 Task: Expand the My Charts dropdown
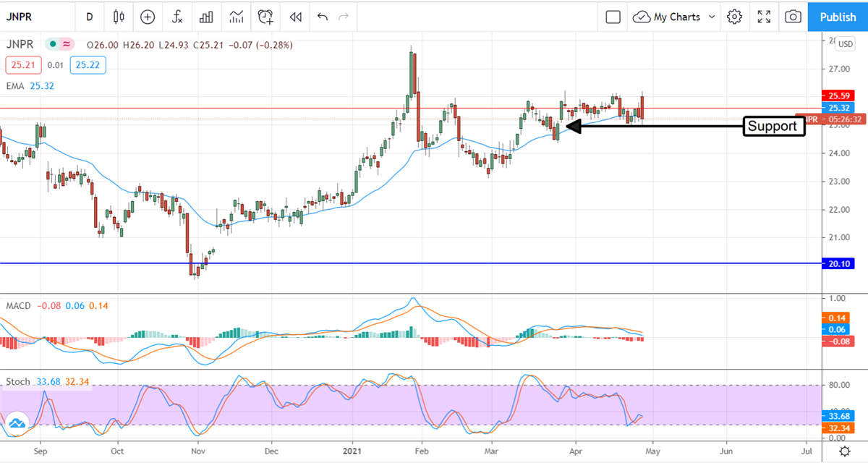pos(675,17)
